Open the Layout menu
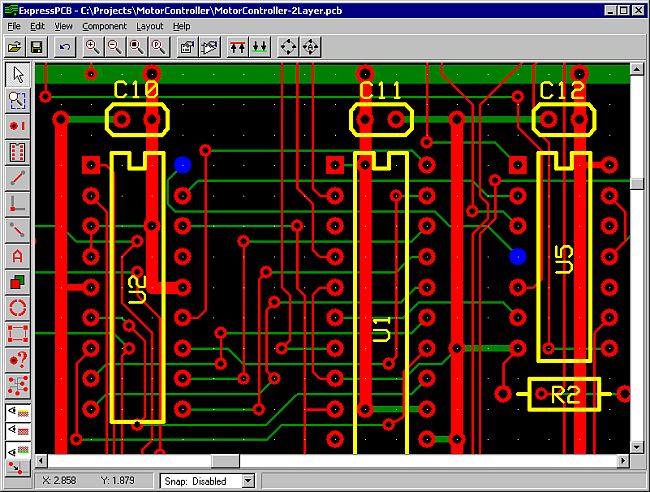The image size is (650, 492). click(x=150, y=26)
